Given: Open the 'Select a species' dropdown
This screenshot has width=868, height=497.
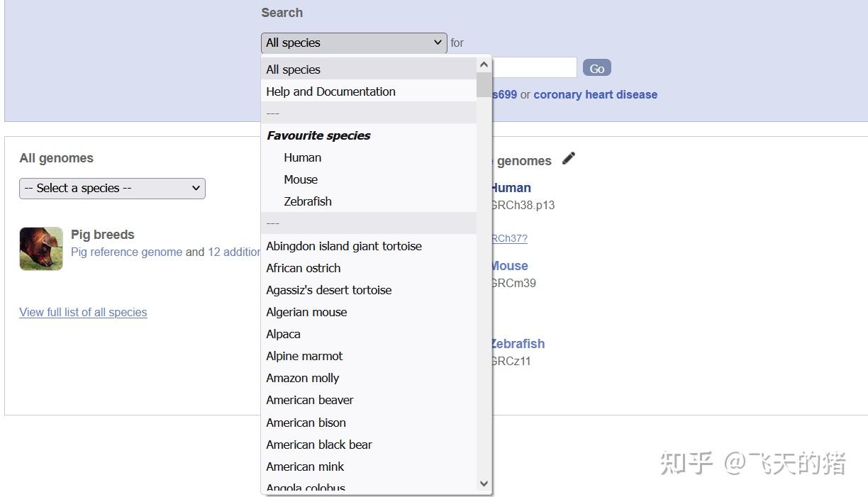Looking at the screenshot, I should click(112, 189).
